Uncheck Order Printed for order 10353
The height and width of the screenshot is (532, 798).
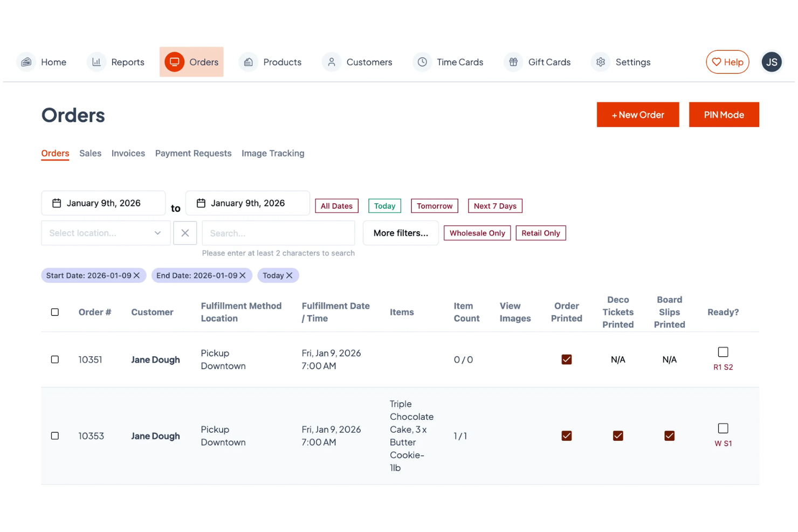tap(567, 436)
